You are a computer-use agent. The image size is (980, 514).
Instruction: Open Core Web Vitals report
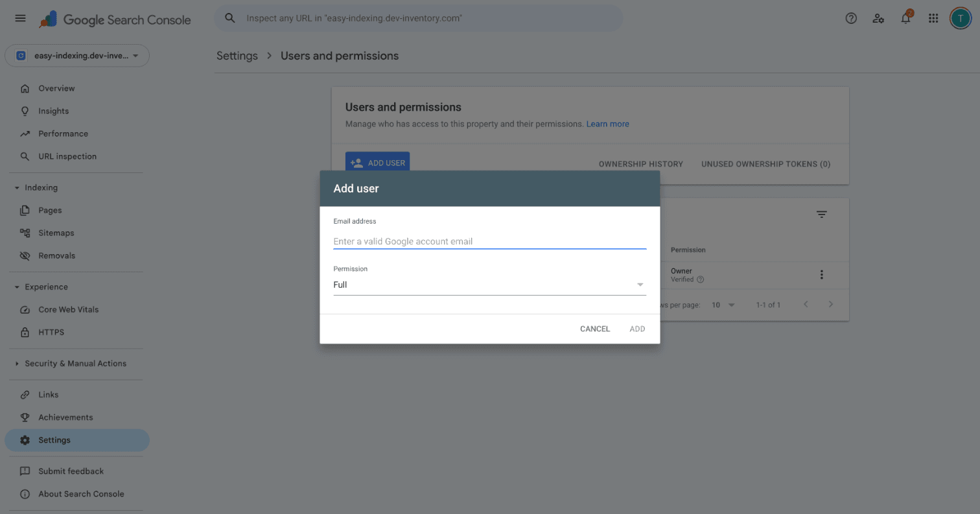[x=68, y=310]
